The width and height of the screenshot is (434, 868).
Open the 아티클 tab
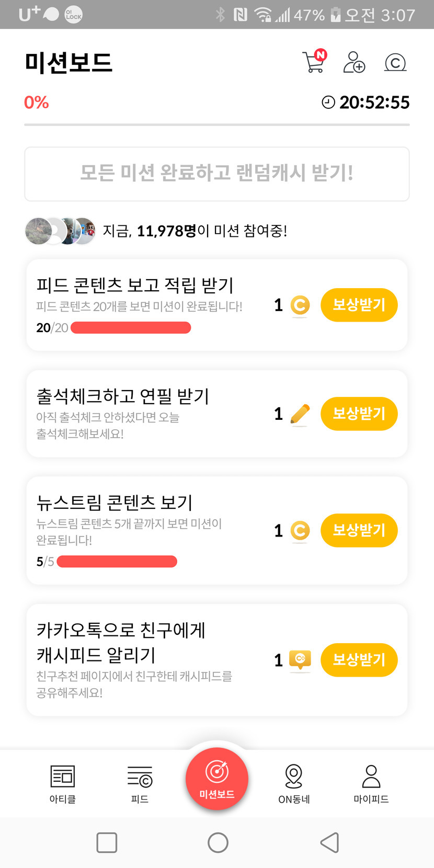click(x=63, y=783)
